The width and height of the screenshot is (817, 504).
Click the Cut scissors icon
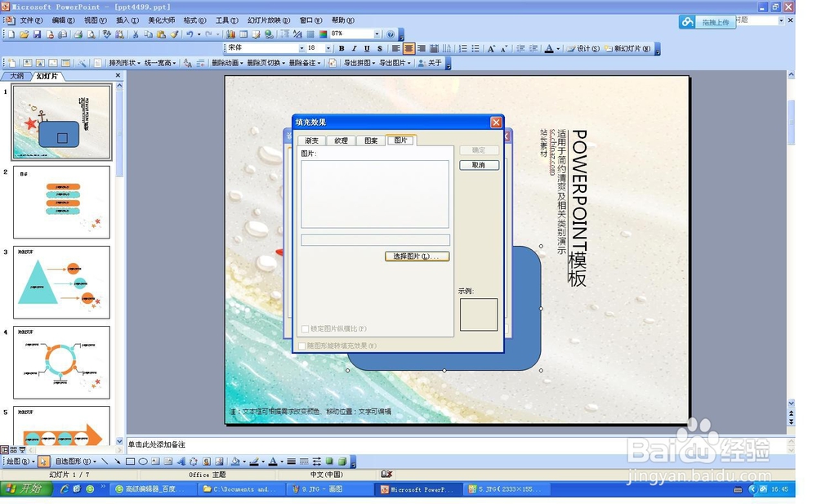(x=136, y=34)
